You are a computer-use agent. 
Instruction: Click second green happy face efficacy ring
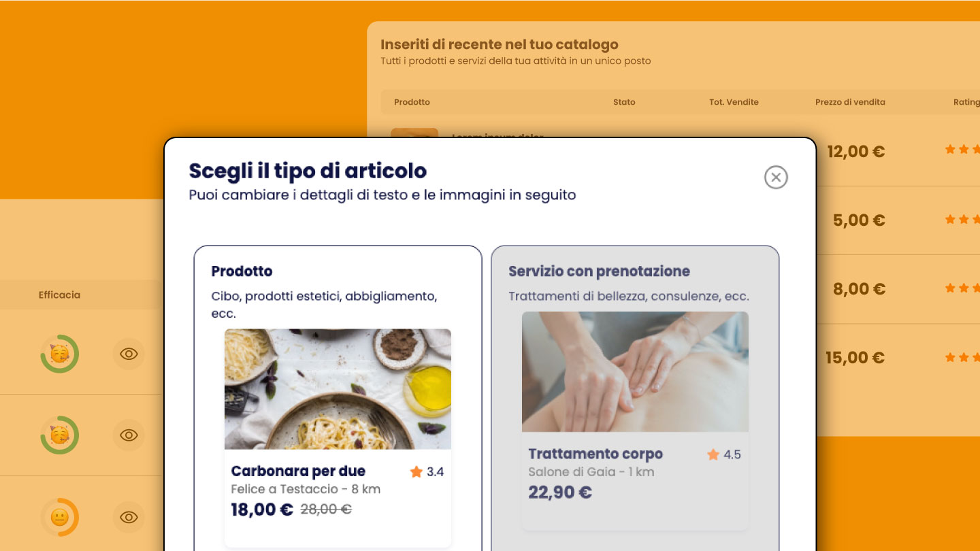pos(60,435)
